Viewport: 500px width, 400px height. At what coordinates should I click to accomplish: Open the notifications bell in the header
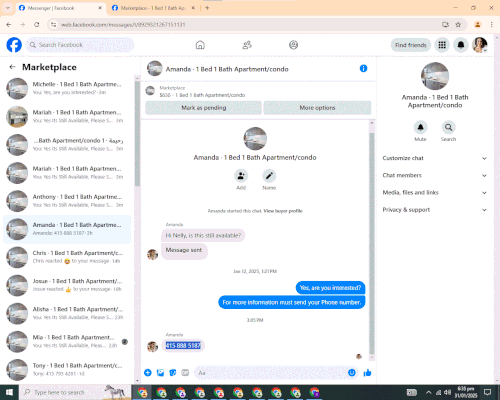(461, 45)
